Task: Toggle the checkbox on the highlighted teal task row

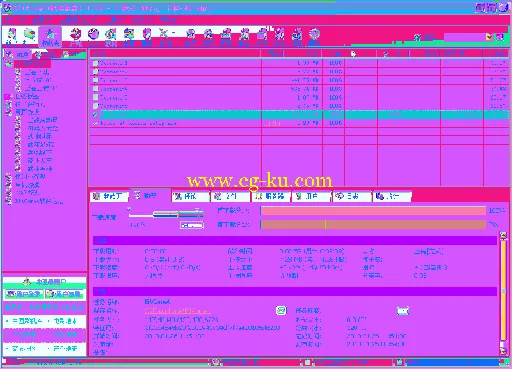Action: pos(95,114)
